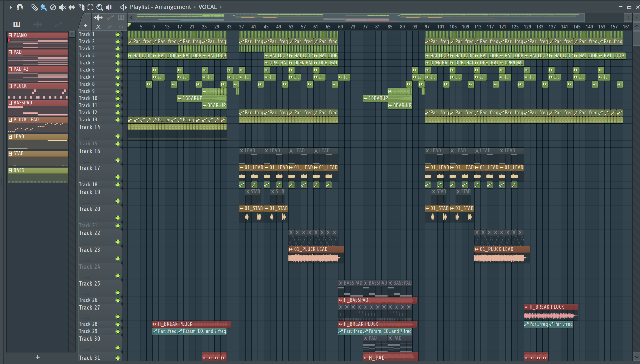Open the Arrangement selector dropdown

click(x=173, y=7)
